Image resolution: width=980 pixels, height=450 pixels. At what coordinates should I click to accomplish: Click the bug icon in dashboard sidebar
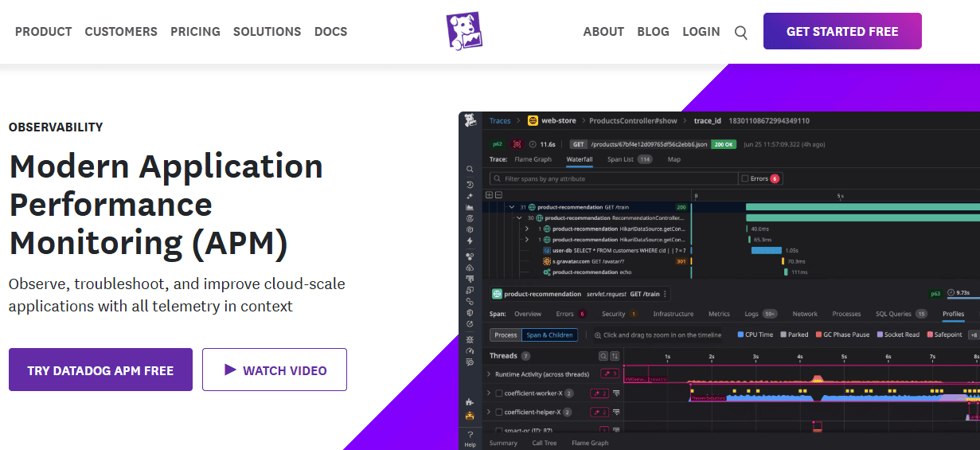point(470,339)
